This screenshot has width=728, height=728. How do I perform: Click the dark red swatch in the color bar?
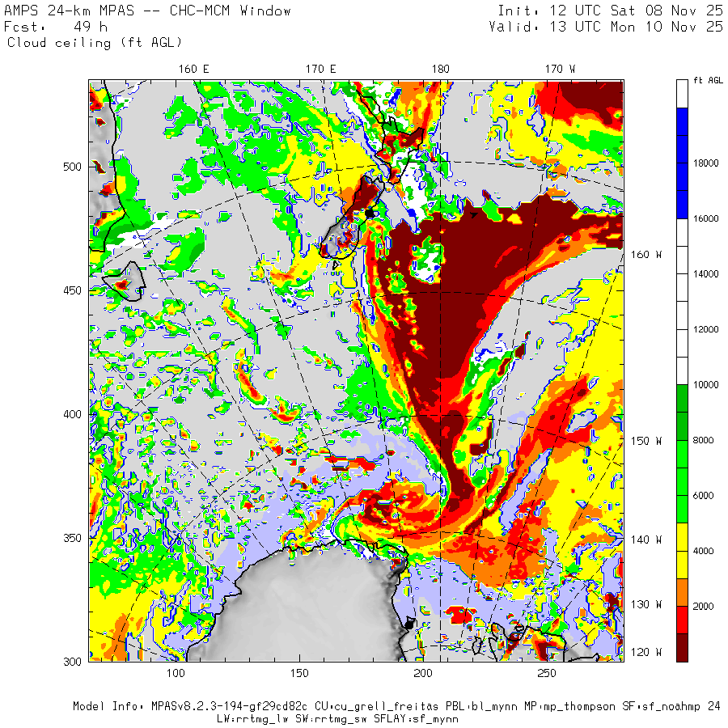click(x=682, y=648)
